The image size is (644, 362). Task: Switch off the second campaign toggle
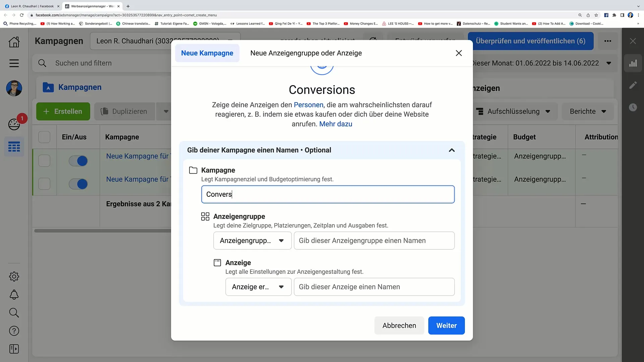78,184
